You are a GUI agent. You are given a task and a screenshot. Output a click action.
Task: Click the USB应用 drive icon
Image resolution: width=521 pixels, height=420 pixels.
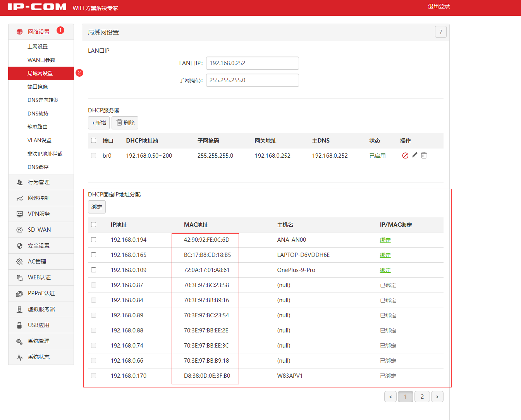click(x=19, y=325)
